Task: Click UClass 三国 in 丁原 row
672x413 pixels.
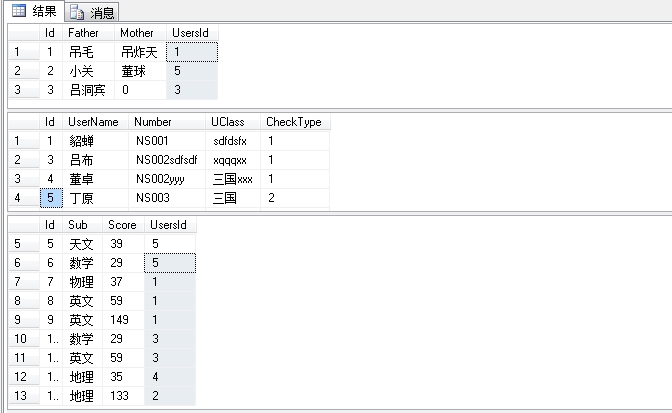Action: [x=233, y=198]
